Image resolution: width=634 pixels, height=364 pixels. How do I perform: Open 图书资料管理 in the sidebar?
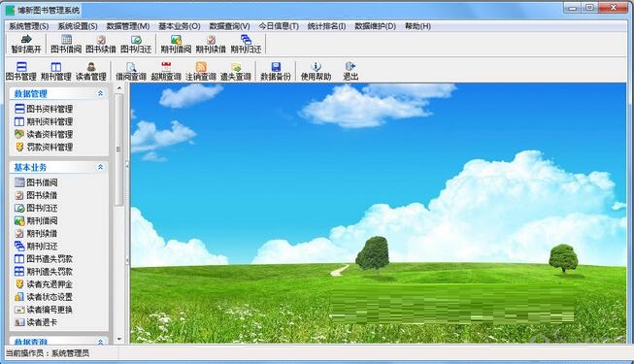point(44,109)
